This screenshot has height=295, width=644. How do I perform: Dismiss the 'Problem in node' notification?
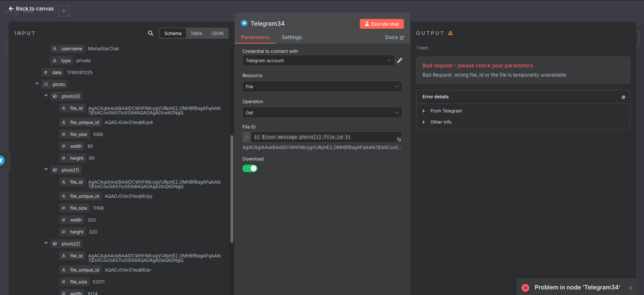pos(631,288)
